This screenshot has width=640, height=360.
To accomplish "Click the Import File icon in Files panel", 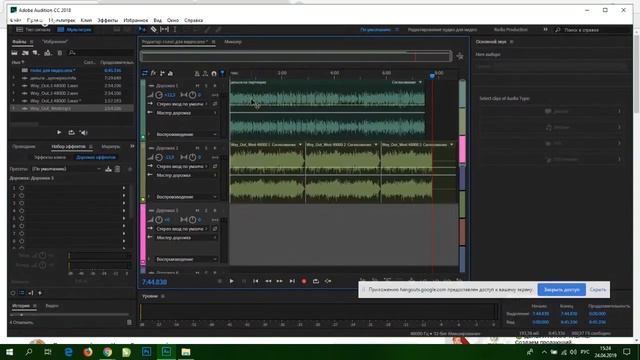I will tap(25, 53).
